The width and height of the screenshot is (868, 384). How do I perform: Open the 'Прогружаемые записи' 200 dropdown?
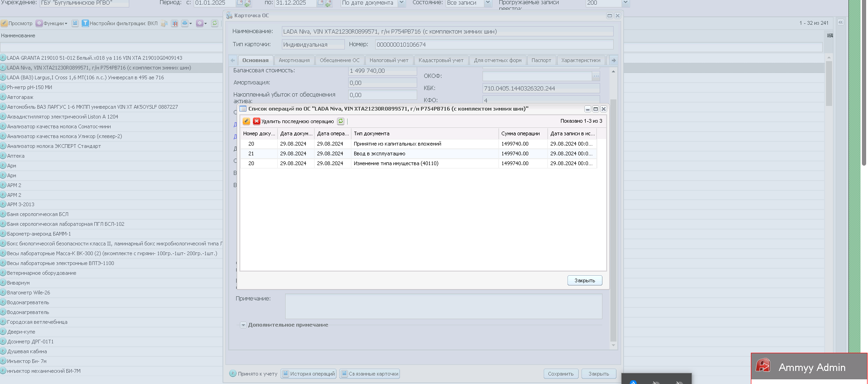pyautogui.click(x=626, y=3)
